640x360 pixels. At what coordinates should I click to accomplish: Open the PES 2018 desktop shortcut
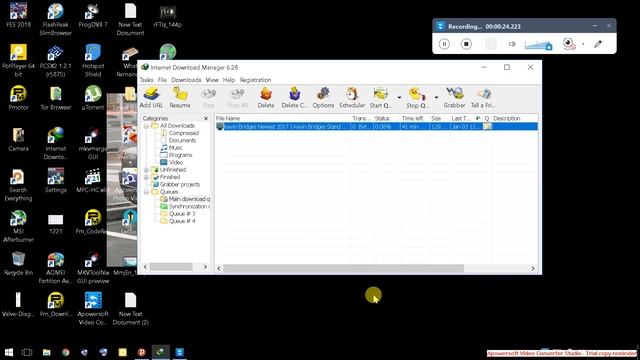click(x=18, y=15)
